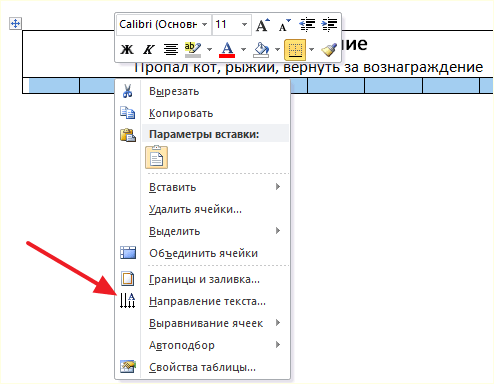Image resolution: width=494 pixels, height=384 pixels.
Task: Click the center alignment icon
Action: click(x=171, y=49)
